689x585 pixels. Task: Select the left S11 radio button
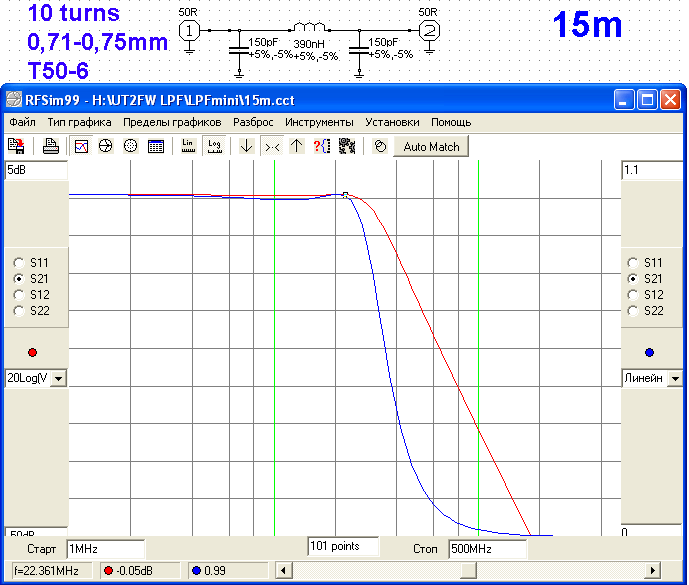19,261
